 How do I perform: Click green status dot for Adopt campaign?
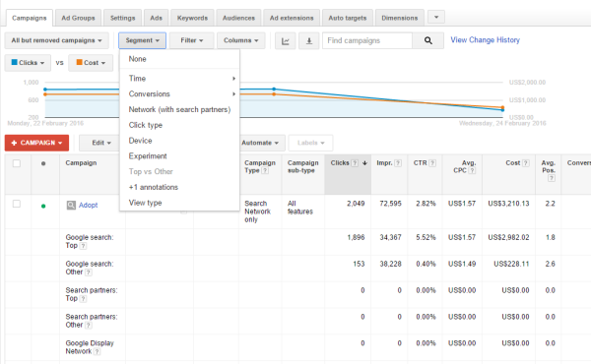(x=43, y=206)
